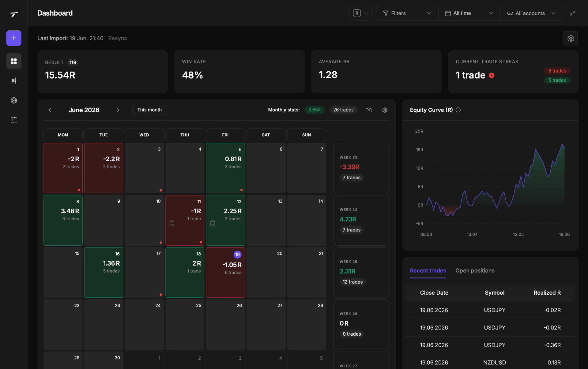Click the Close Date column header
This screenshot has width=588, height=369.
[x=434, y=293]
